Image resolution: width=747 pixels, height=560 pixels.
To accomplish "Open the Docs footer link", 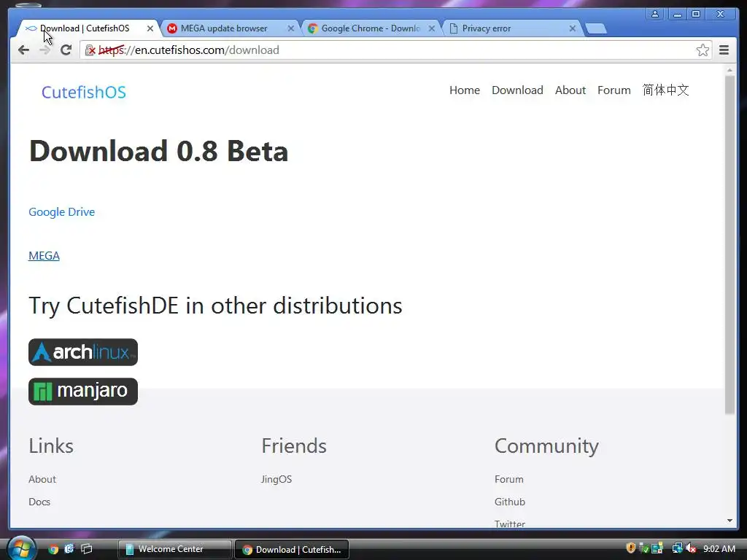I will tap(39, 502).
